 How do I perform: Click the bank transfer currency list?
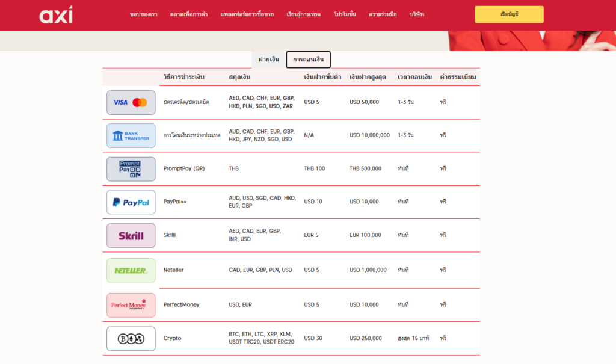(x=262, y=135)
